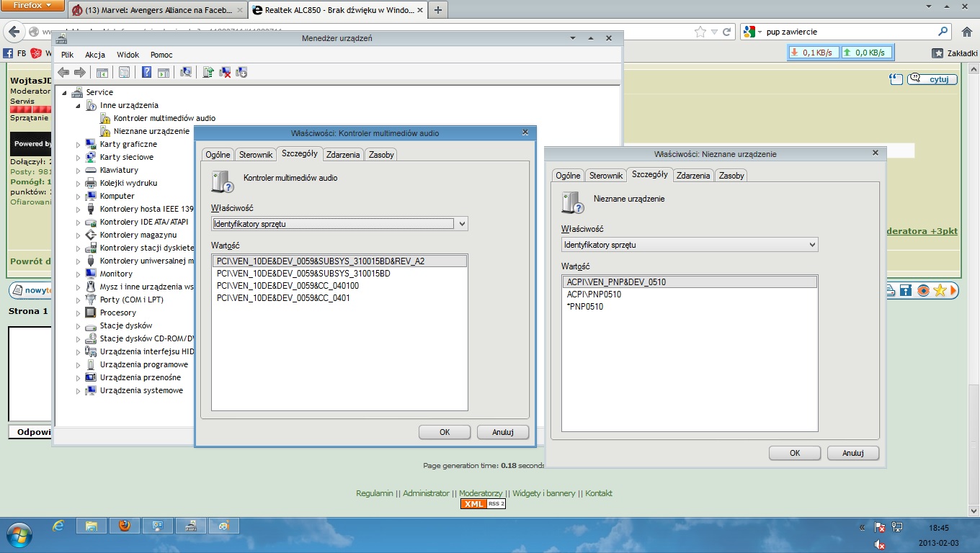The width and height of the screenshot is (980, 553).
Task: Collapse the Inne urządzenia category
Action: [x=78, y=105]
